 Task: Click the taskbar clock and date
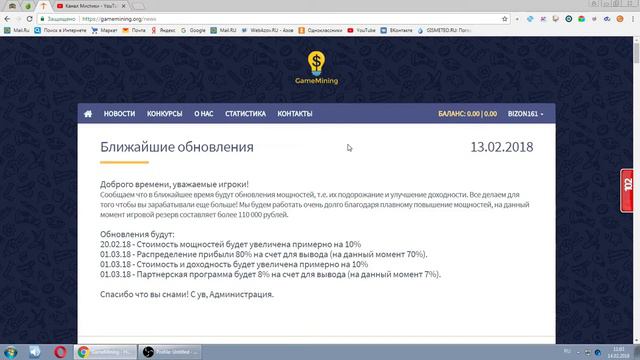pyautogui.click(x=618, y=352)
